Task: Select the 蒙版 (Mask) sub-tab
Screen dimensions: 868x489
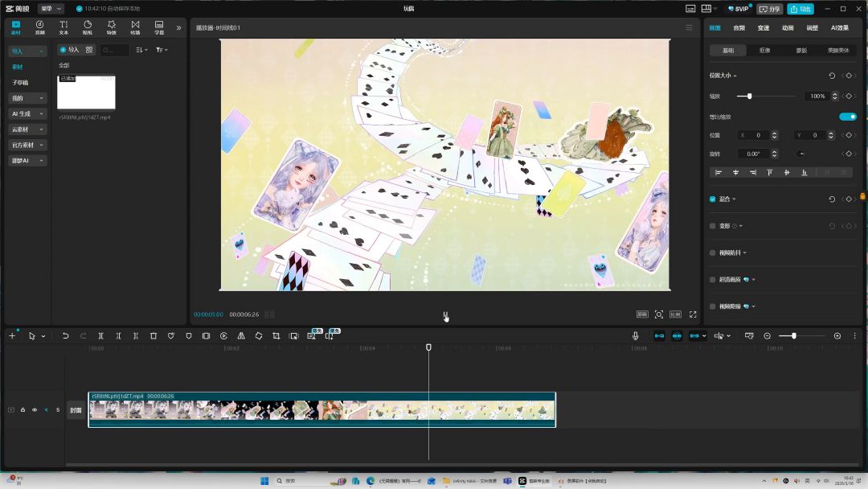Action: [801, 50]
